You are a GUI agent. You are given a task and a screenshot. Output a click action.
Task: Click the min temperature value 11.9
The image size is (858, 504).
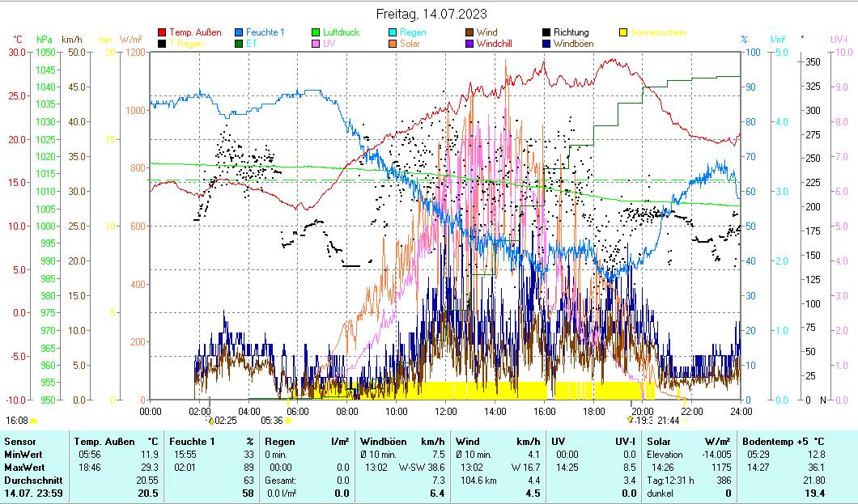tap(150, 455)
